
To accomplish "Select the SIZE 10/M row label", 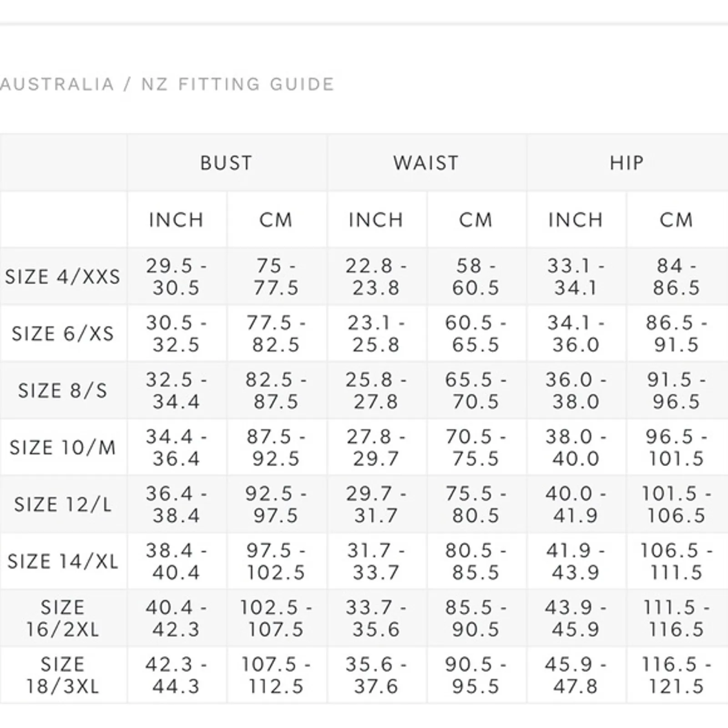I will 63,447.
